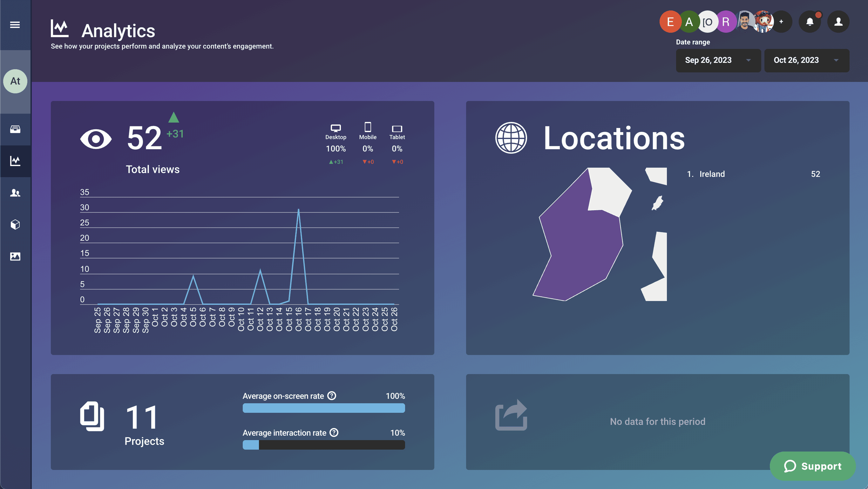Open help for Average on-screen rate
The image size is (868, 489).
point(332,396)
